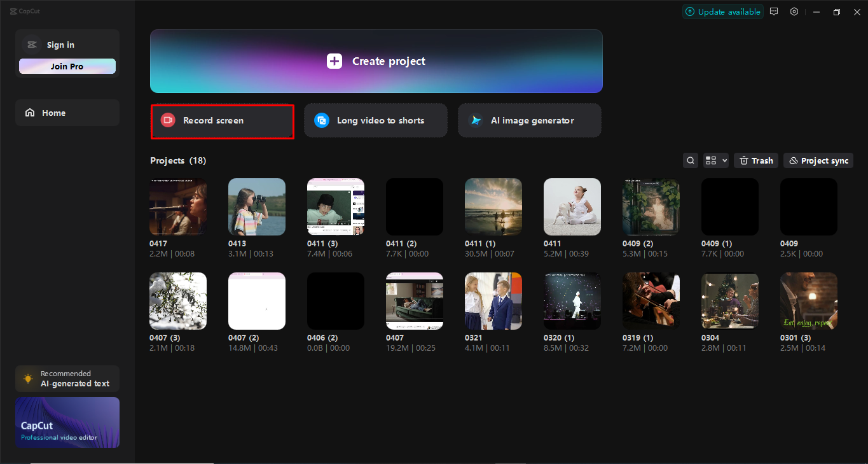The width and height of the screenshot is (868, 464).
Task: Open project 0321 thumbnail
Action: pos(493,300)
